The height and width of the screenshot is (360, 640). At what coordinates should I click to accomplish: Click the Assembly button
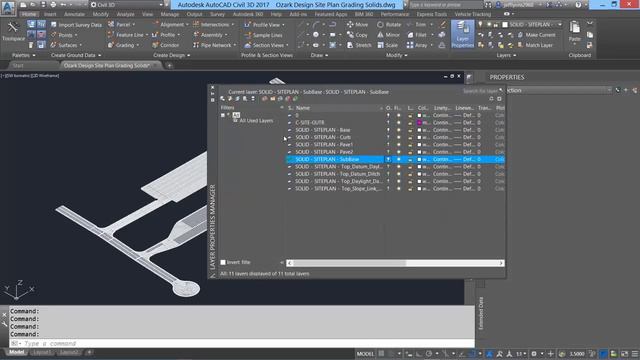pos(210,35)
